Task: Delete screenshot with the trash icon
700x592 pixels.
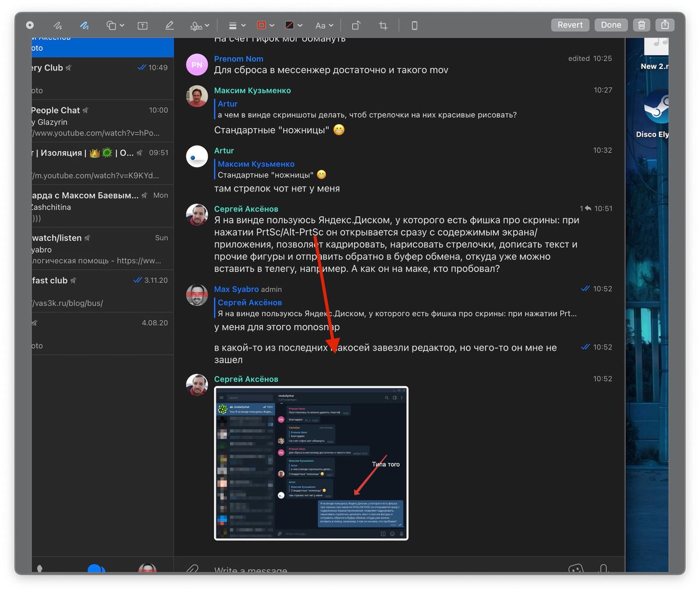Action: click(641, 25)
